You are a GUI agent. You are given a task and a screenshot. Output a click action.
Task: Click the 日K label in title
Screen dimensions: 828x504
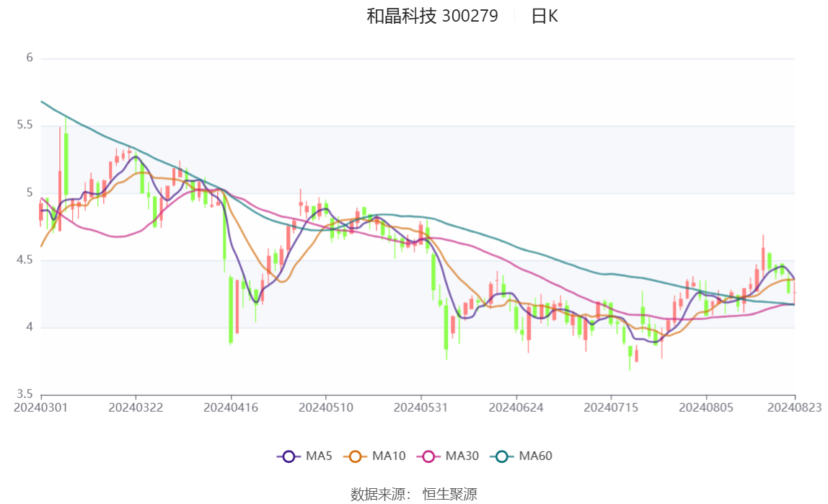point(545,17)
